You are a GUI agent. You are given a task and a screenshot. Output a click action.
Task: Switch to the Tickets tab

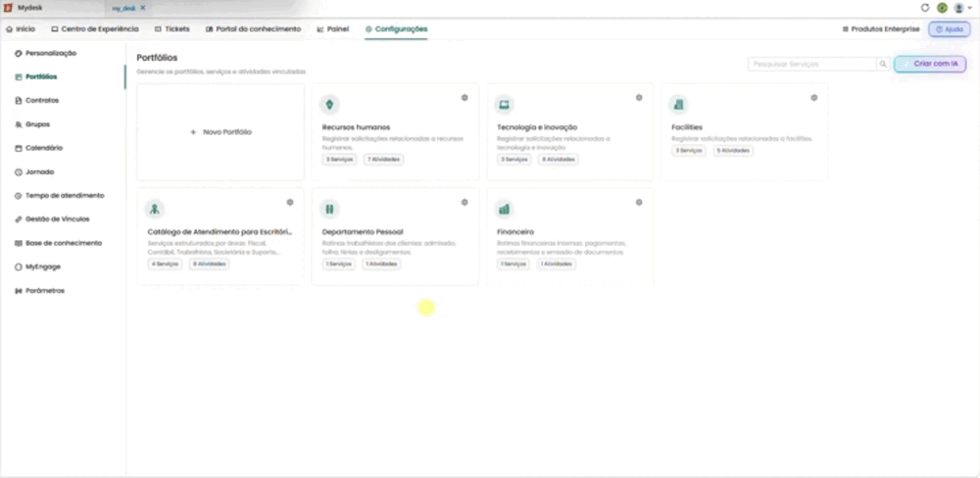coord(171,28)
